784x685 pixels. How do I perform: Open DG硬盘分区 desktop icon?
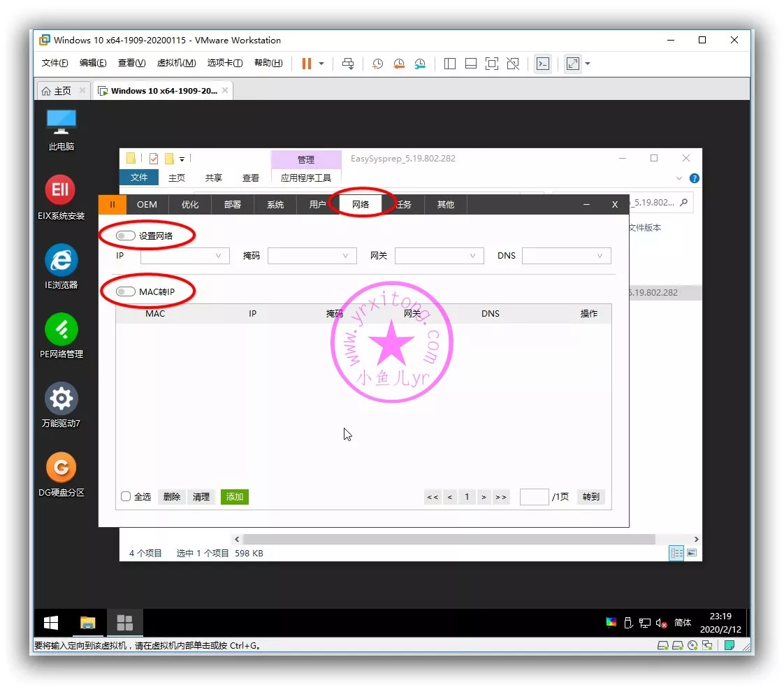61,468
